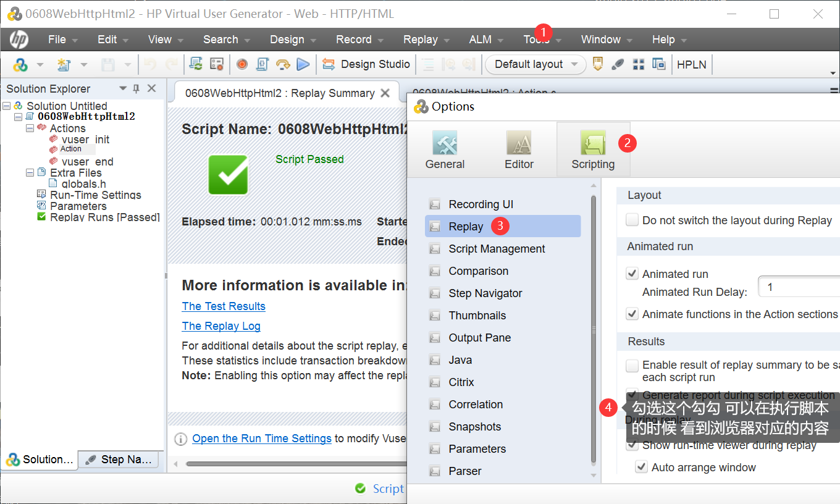Click the info icon beside Run Time Settings
840x504 pixels.
point(181,439)
